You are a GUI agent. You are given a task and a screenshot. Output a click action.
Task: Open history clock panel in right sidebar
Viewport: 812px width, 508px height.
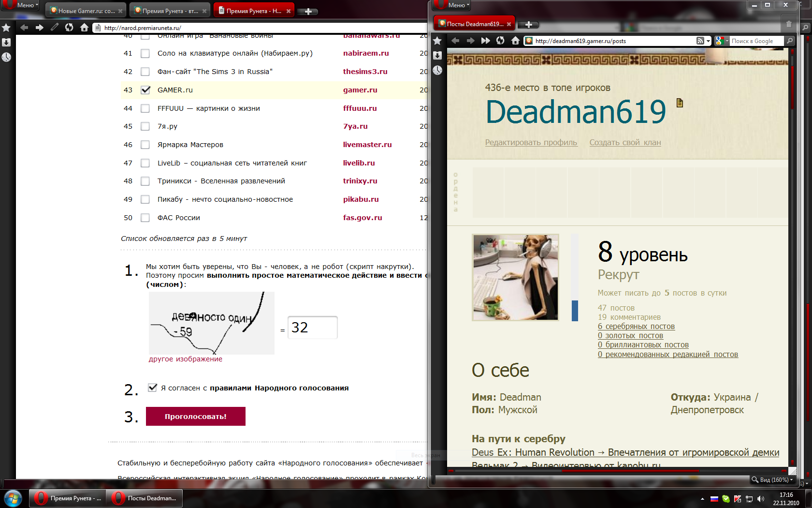point(437,70)
